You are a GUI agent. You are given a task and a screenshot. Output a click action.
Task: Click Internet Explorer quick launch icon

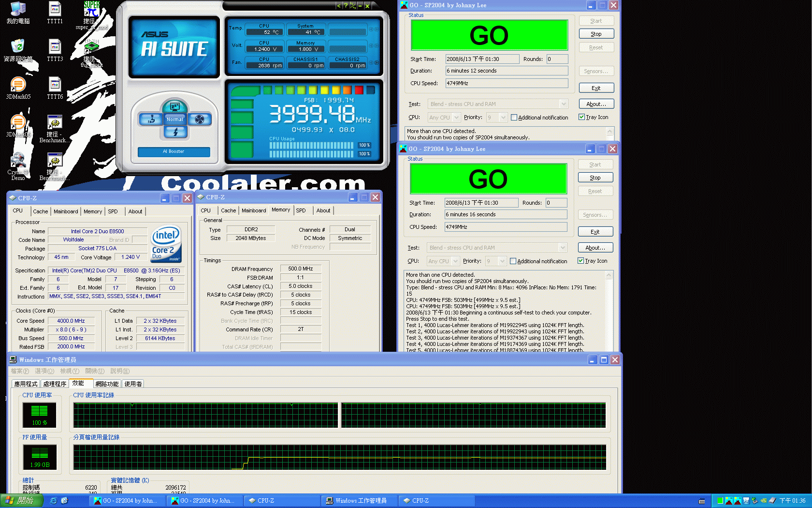54,501
